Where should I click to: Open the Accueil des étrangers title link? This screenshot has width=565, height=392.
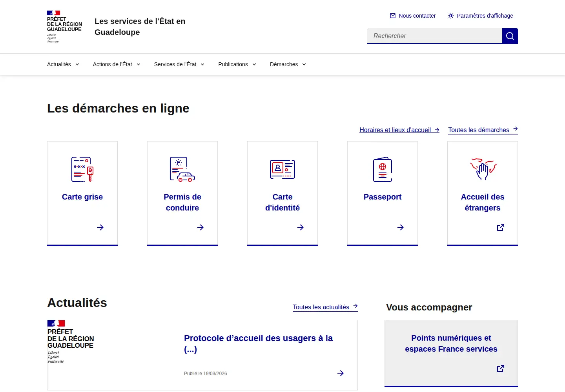coord(483,202)
